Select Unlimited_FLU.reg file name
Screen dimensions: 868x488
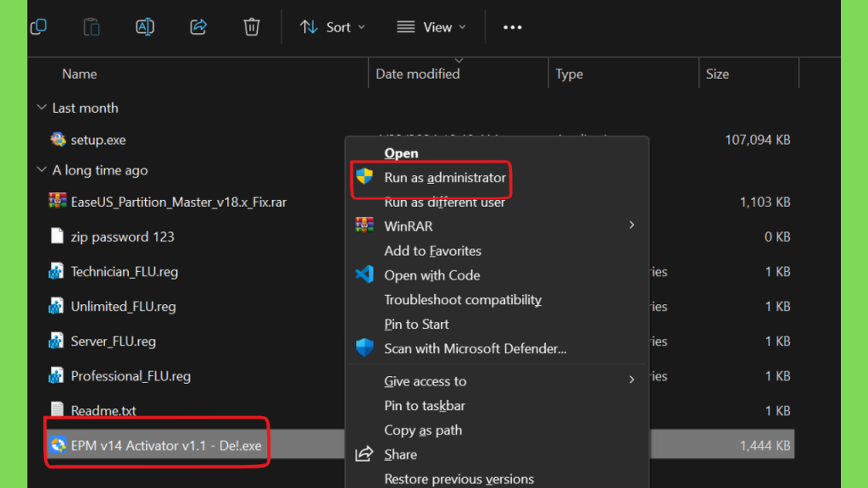124,307
